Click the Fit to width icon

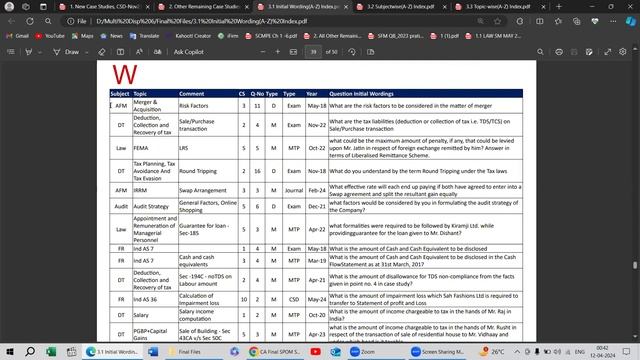tap(293, 52)
